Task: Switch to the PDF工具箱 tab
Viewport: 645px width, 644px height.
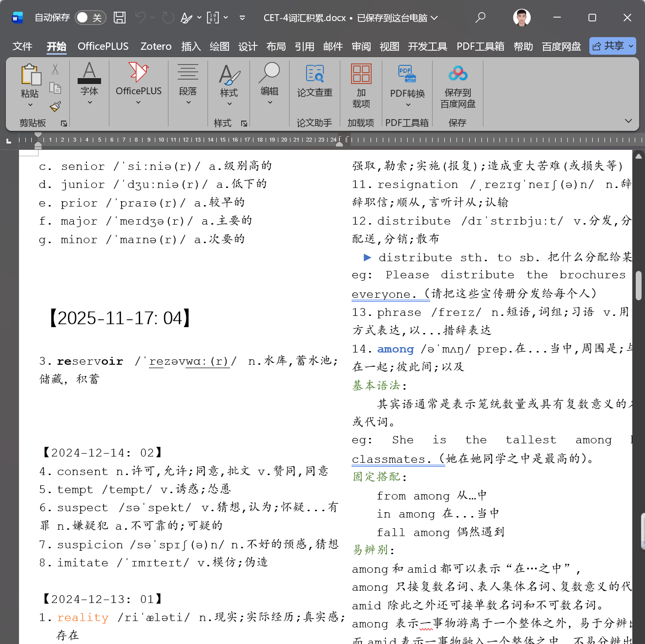Action: 480,46
